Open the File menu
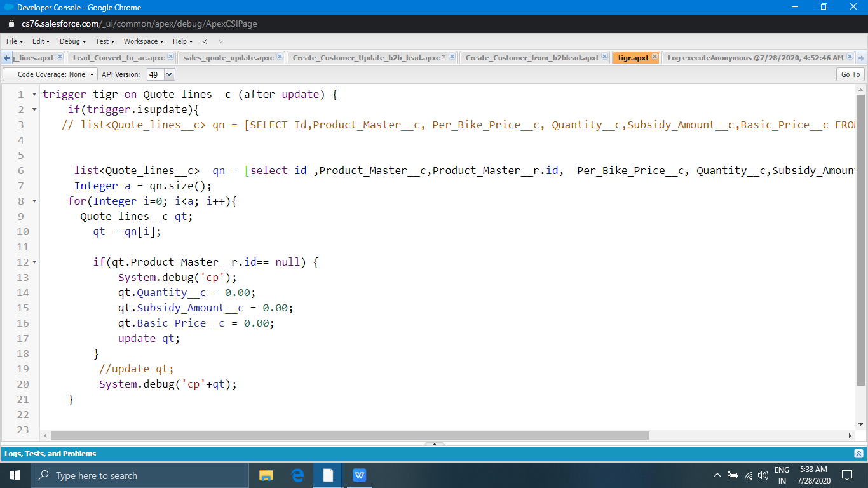This screenshot has width=868, height=488. [15, 41]
